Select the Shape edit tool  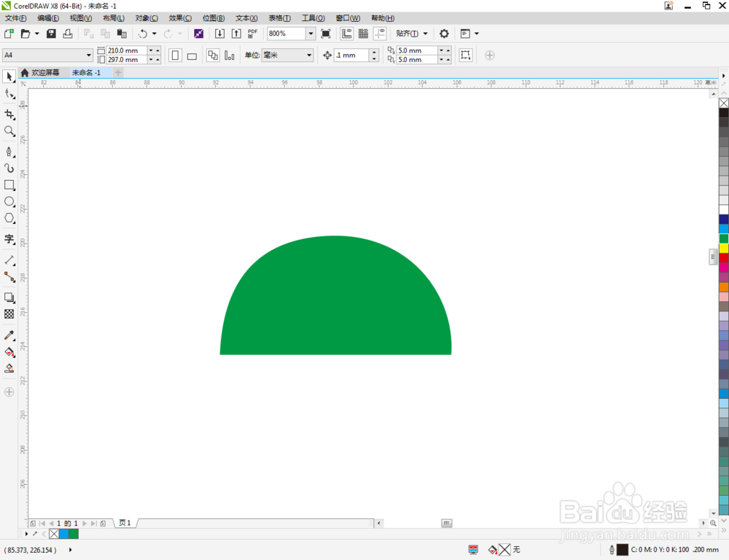(x=9, y=94)
